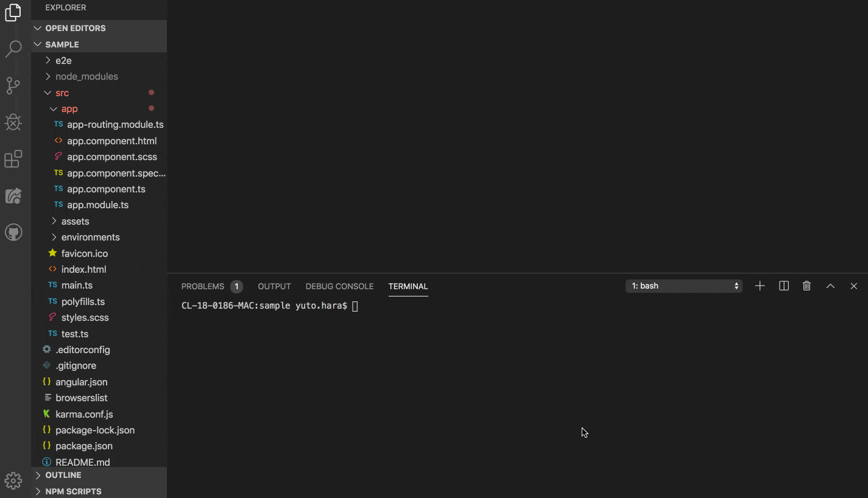
Task: Open the Explorer view icon
Action: click(x=13, y=12)
